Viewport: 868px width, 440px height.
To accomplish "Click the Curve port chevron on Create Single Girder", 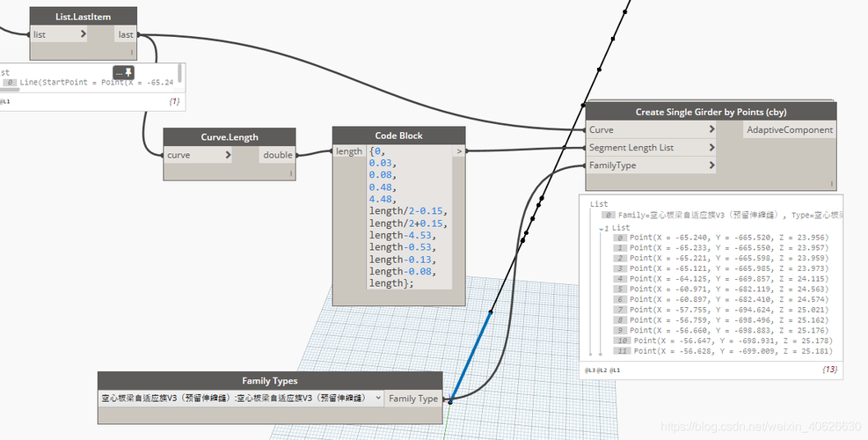I will 711,130.
